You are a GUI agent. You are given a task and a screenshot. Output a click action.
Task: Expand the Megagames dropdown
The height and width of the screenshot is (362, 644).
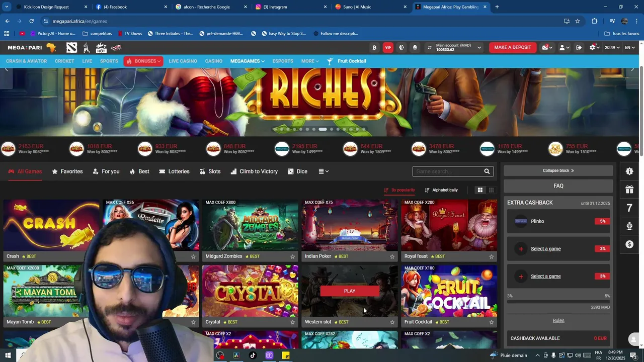coord(247,61)
